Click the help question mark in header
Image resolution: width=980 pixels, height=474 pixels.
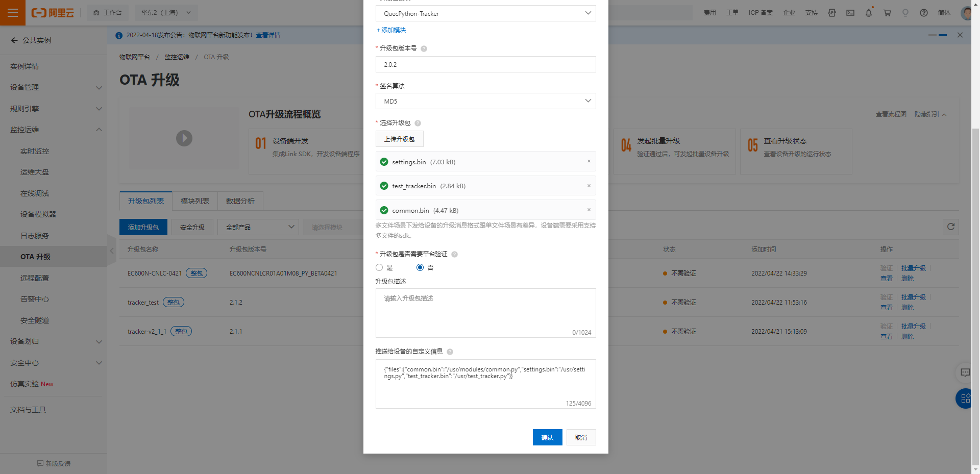[x=923, y=13]
